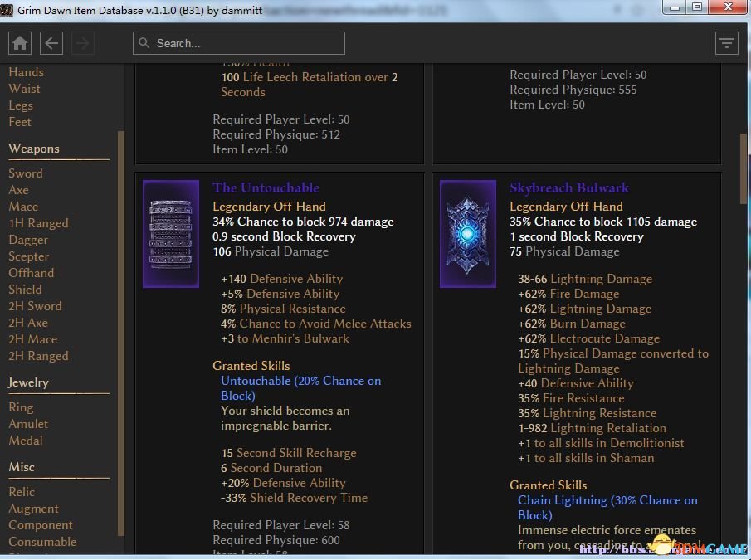Click the Home icon button
751x560 pixels.
(x=20, y=43)
